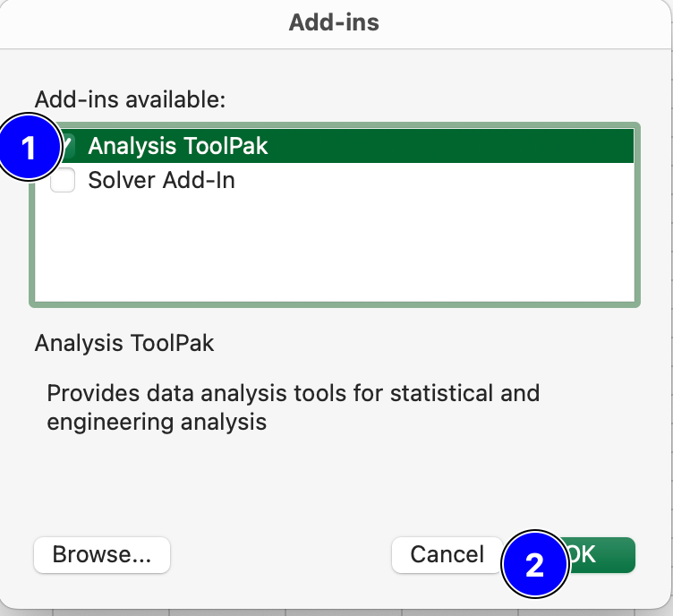Cancel the Add-ins dialog

click(x=447, y=555)
